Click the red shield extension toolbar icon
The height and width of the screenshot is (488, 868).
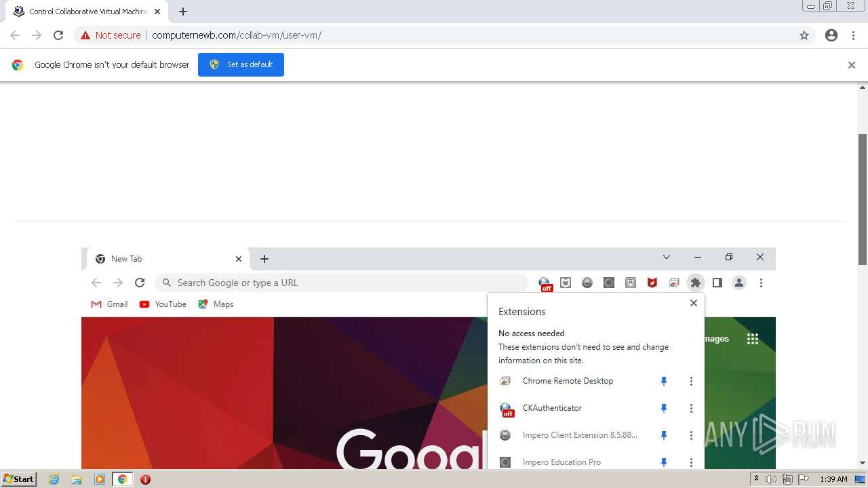(x=652, y=283)
